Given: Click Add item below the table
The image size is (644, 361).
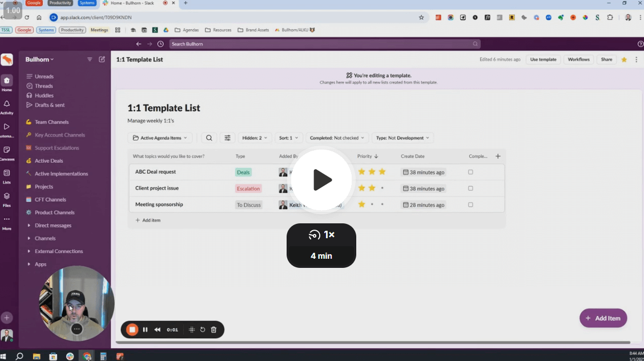Looking at the screenshot, I should (148, 220).
